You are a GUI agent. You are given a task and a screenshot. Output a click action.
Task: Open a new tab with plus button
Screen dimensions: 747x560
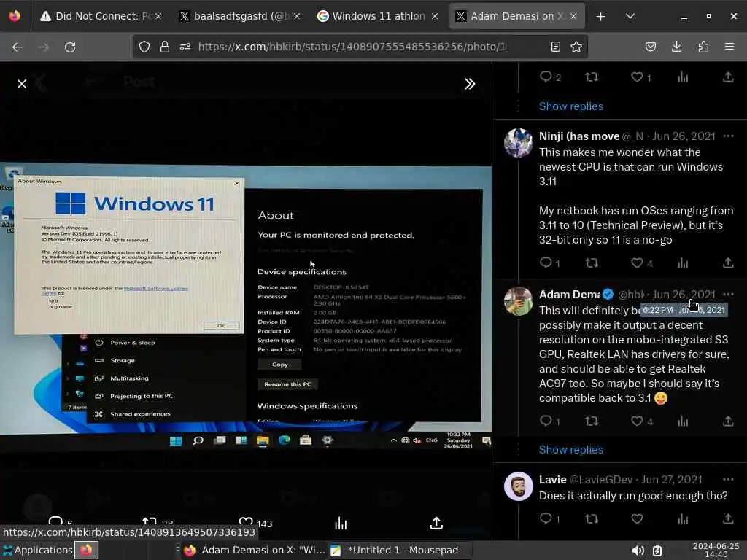(601, 17)
